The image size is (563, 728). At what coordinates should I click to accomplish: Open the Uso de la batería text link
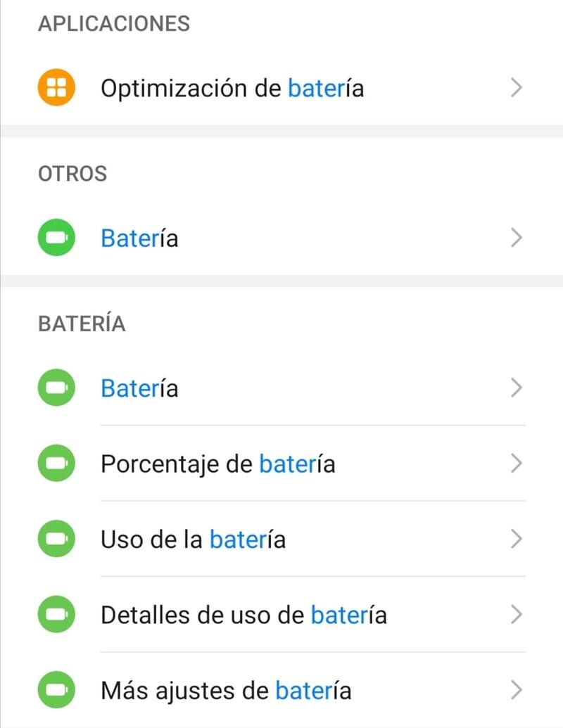(x=193, y=539)
